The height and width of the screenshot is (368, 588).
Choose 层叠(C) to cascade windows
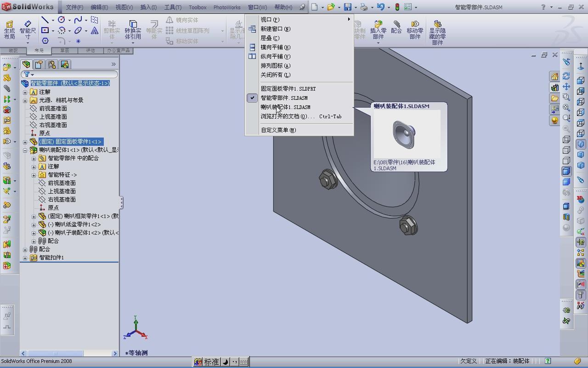300,38
